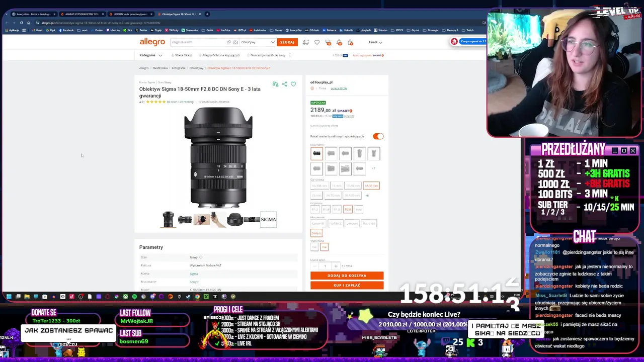Open the YouTube bookmark
This screenshot has height=362, width=644.
[224, 30]
